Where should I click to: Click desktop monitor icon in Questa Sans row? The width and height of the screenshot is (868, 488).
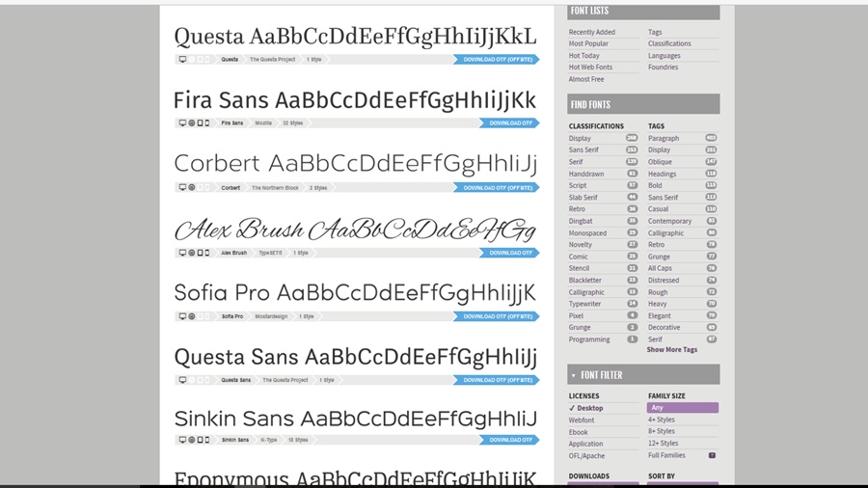182,380
